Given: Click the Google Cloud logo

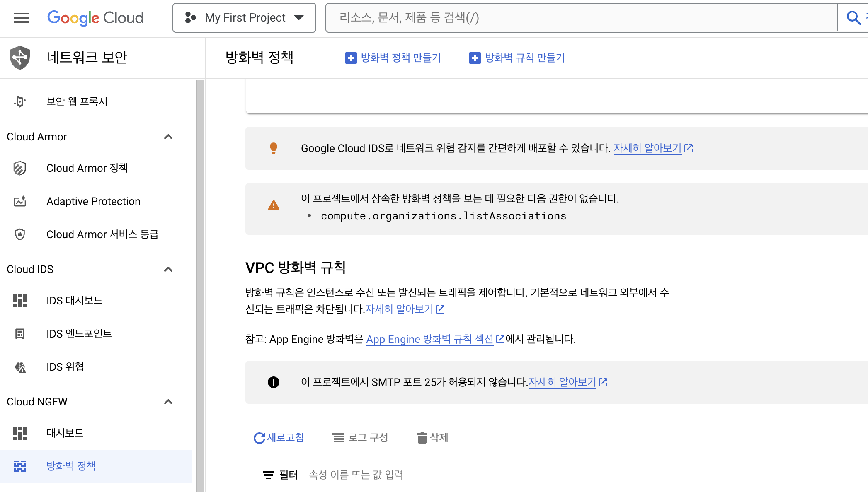Looking at the screenshot, I should (x=95, y=18).
